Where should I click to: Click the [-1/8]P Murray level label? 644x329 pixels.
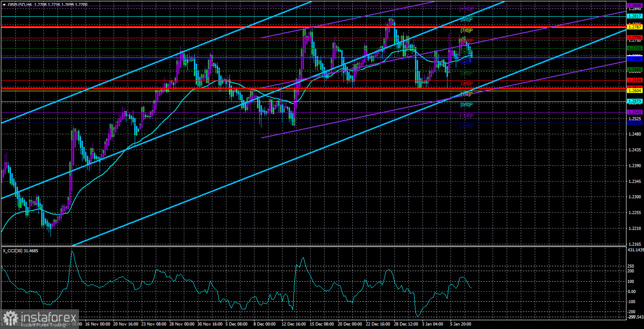pos(466,116)
